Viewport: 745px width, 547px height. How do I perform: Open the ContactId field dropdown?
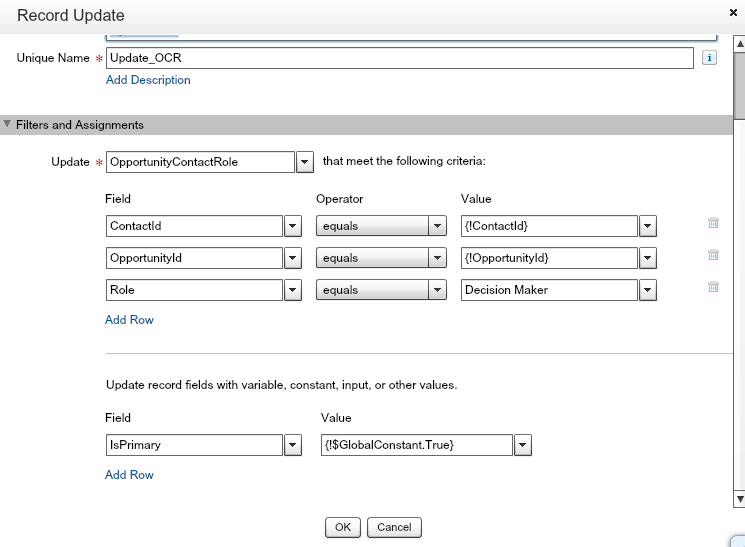pyautogui.click(x=293, y=226)
